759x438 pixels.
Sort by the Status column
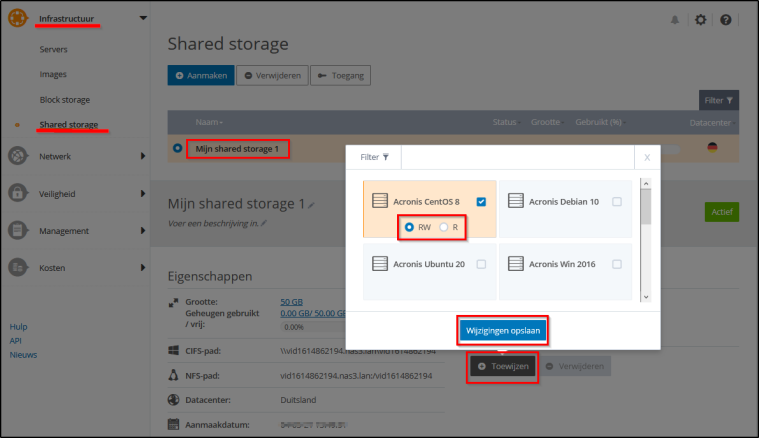click(506, 122)
